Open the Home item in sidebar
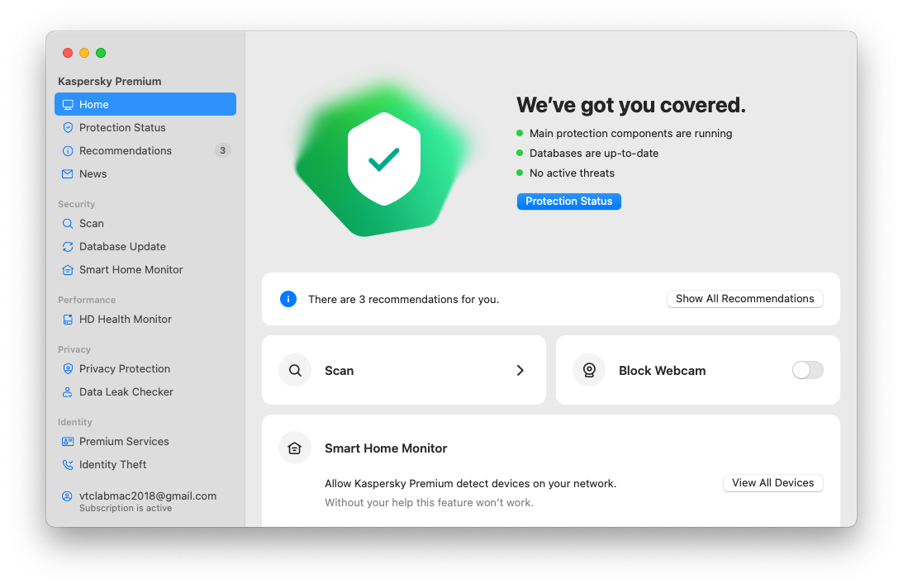 point(145,104)
